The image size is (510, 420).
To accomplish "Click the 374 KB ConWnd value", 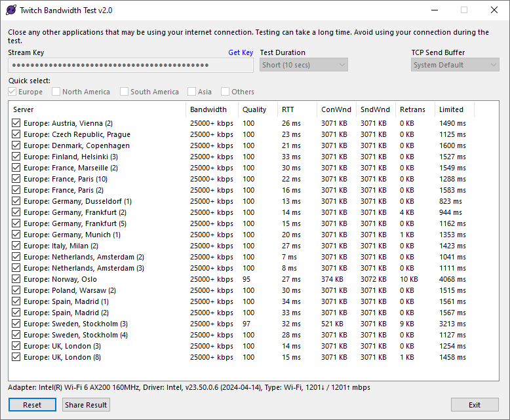I will 332,279.
